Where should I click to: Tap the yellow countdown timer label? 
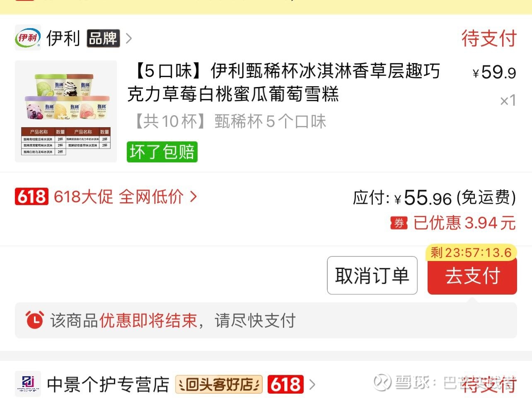(x=471, y=252)
